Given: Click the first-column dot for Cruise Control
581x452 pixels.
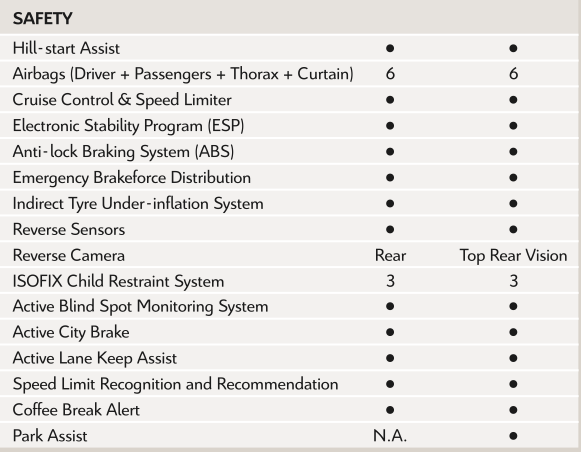Looking at the screenshot, I should (x=390, y=100).
